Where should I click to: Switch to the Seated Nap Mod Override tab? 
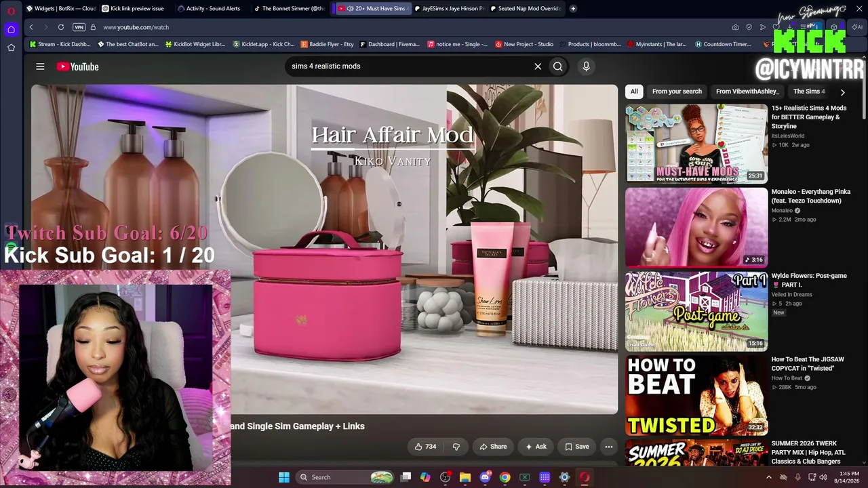coord(524,9)
